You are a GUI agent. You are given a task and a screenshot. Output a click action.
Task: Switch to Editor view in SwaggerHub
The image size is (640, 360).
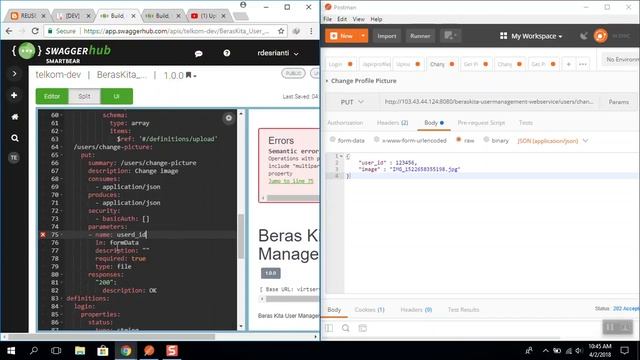(52, 96)
